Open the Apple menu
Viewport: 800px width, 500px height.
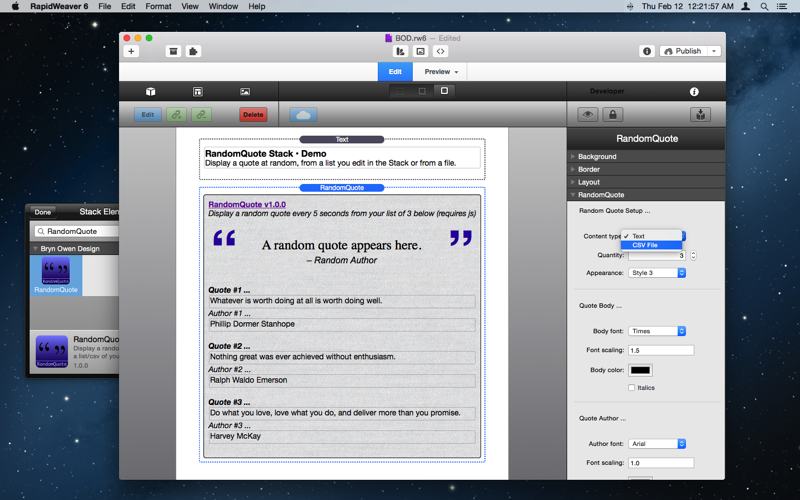tap(15, 6)
